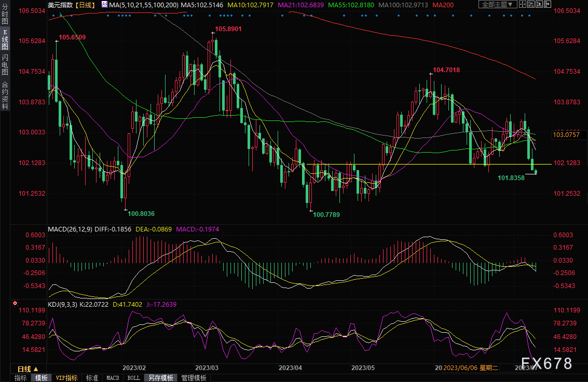588x382 pixels.
Task: Open the 全部主题 dropdown
Action: coord(497,5)
